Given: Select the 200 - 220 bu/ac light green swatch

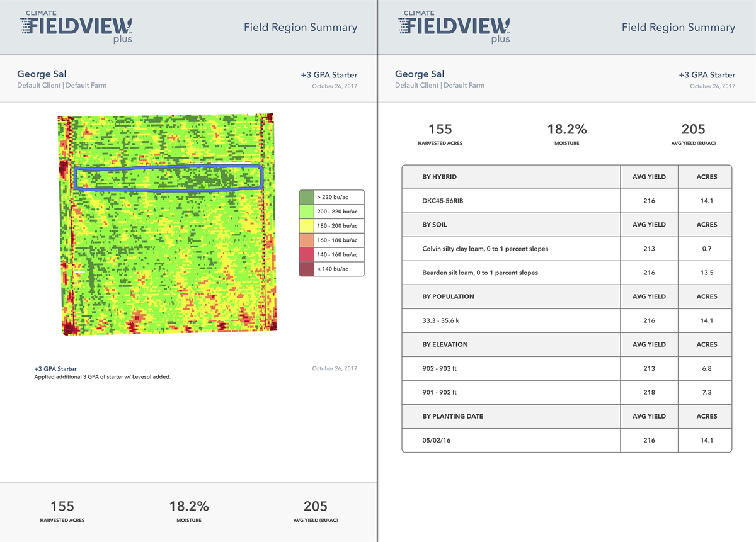Looking at the screenshot, I should (x=307, y=212).
